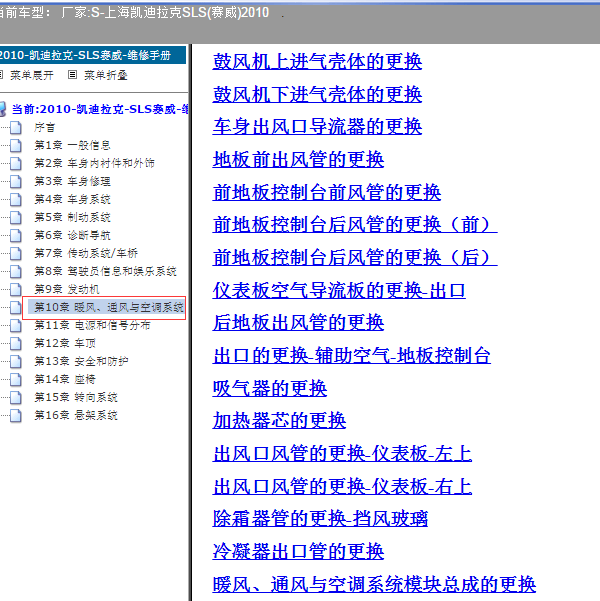Click the page icon beside 第2章 车身内衬件和外饰
The height and width of the screenshot is (601, 600).
(16, 164)
